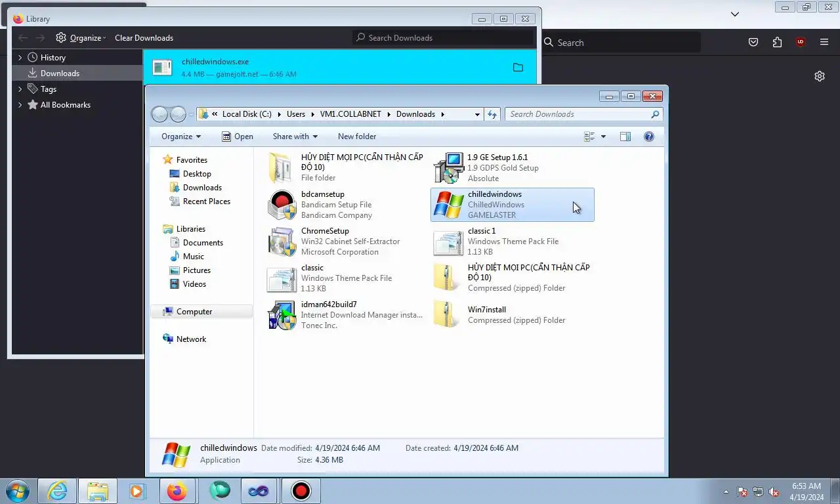Select Downloads in Library sidebar

coord(77,73)
